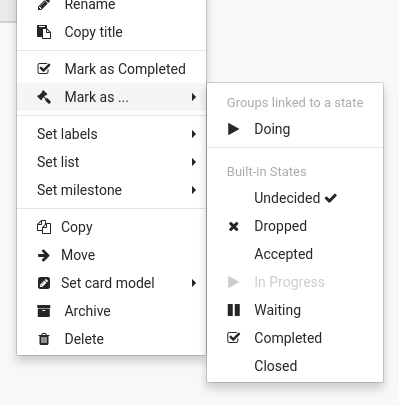The image size is (399, 405).
Task: Select Copy title menu entry
Action: tap(111, 32)
